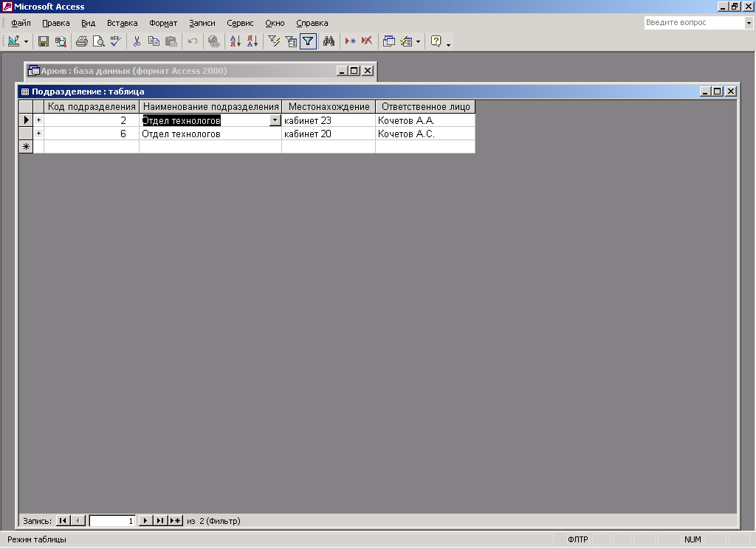Show the Database Window icon
The width and height of the screenshot is (756, 549).
coord(388,41)
